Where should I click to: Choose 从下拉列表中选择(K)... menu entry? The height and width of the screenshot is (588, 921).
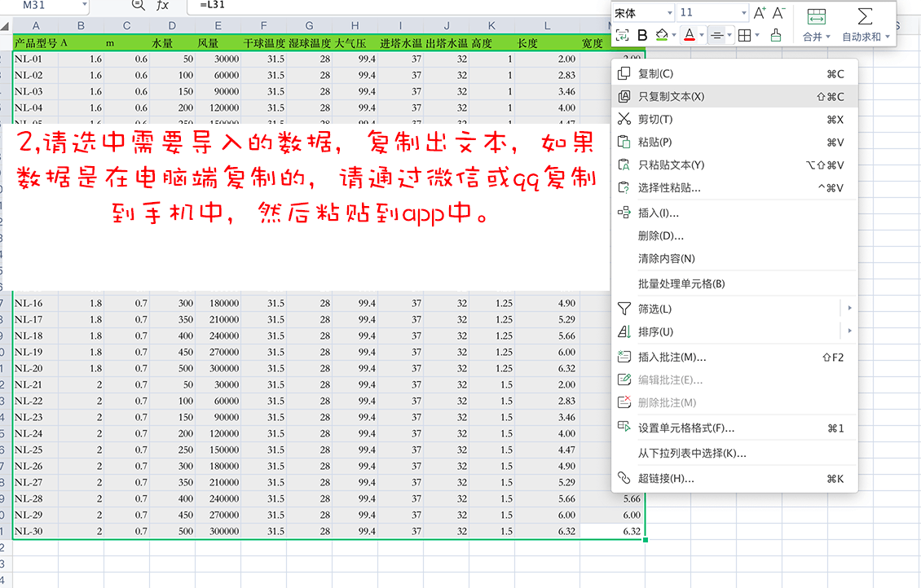pyautogui.click(x=734, y=453)
